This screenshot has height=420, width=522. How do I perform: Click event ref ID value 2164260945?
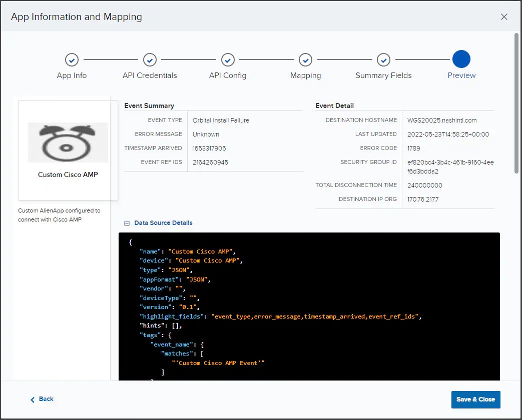[x=210, y=162]
